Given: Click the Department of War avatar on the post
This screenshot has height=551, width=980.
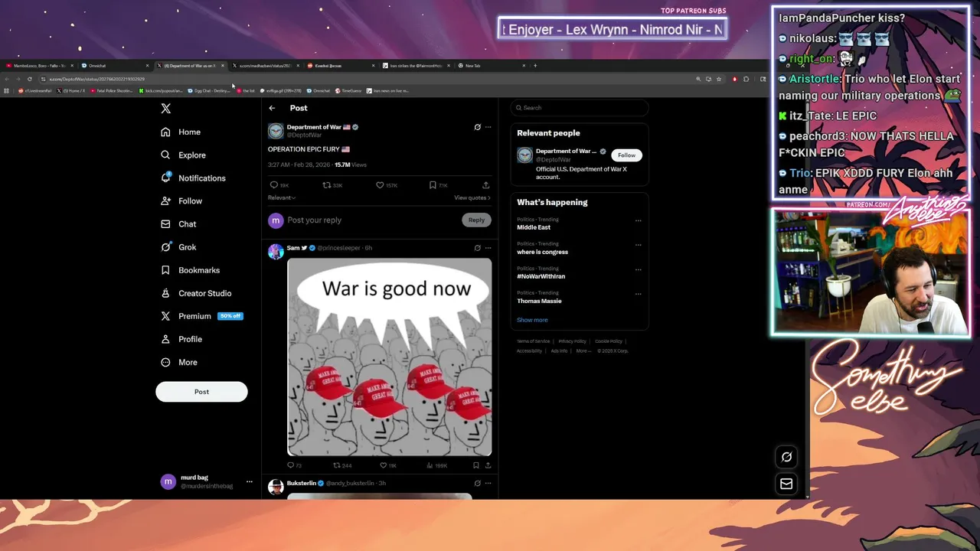Looking at the screenshot, I should click(276, 131).
